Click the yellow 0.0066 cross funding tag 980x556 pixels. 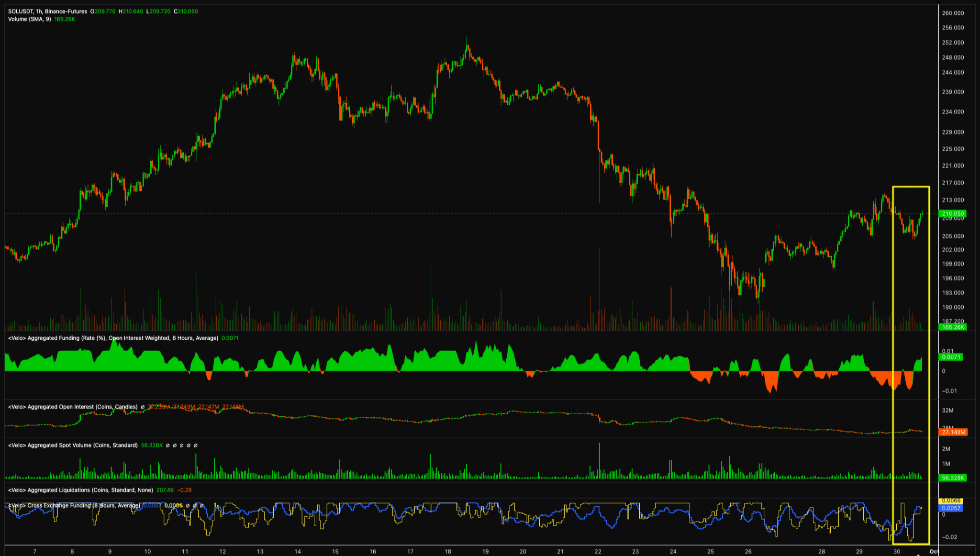951,501
